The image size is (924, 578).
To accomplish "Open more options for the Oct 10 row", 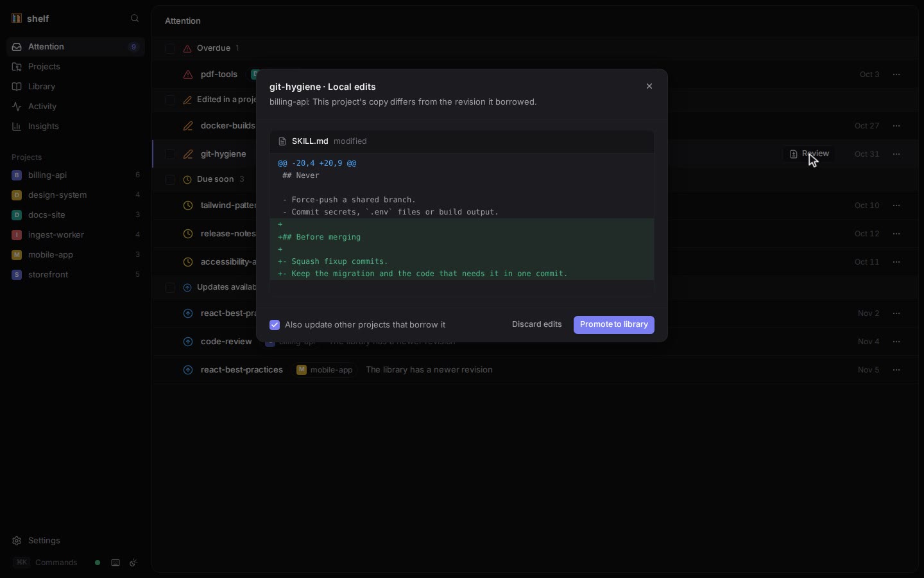I will 897,206.
